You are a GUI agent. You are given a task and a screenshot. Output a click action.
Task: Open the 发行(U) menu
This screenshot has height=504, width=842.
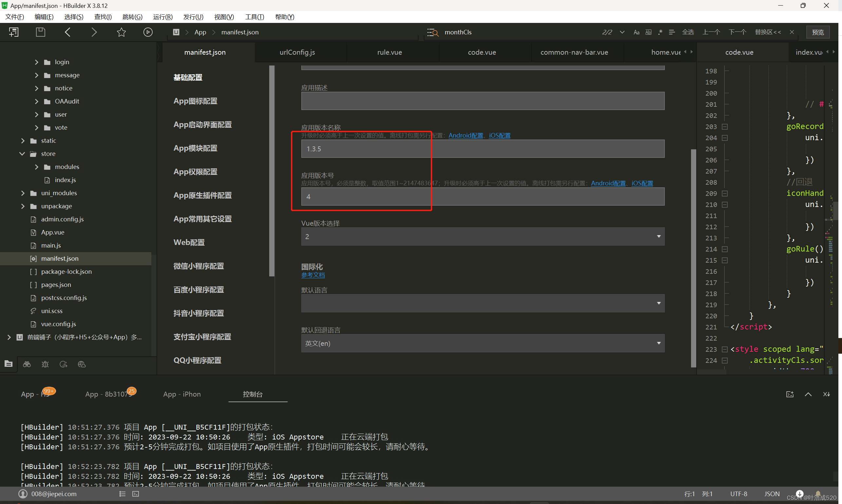point(193,17)
